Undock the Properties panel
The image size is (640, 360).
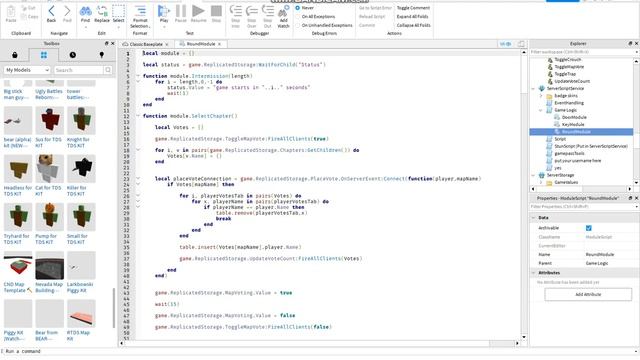[x=630, y=198]
